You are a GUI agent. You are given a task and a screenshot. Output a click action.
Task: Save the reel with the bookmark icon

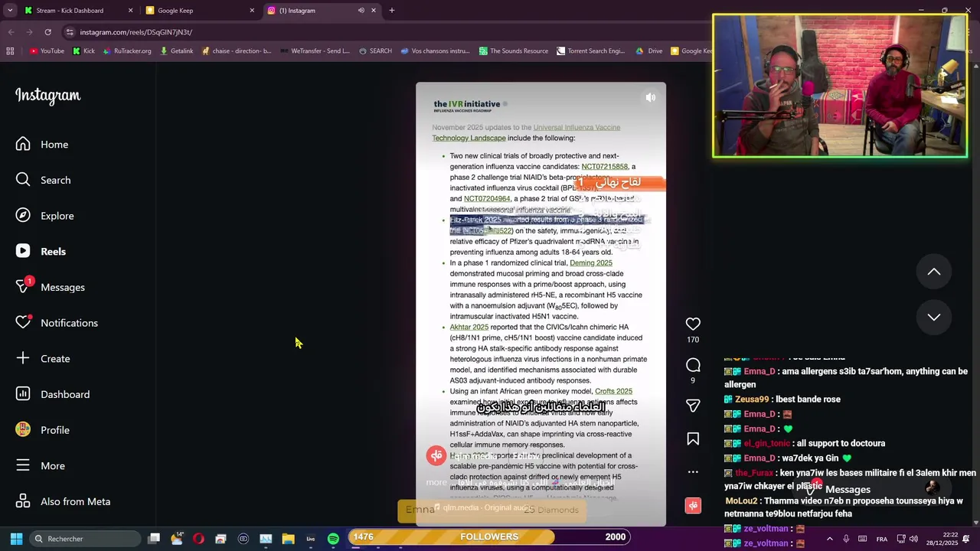(x=693, y=439)
